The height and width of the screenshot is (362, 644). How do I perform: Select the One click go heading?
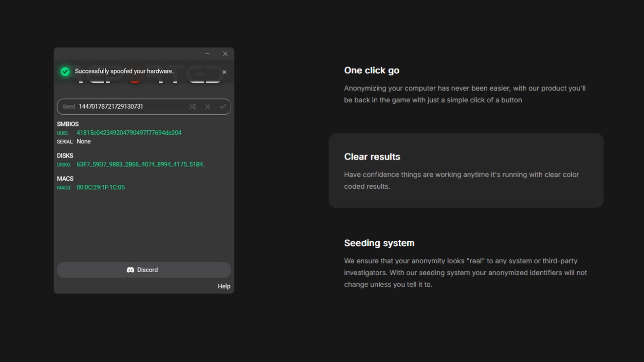(372, 70)
